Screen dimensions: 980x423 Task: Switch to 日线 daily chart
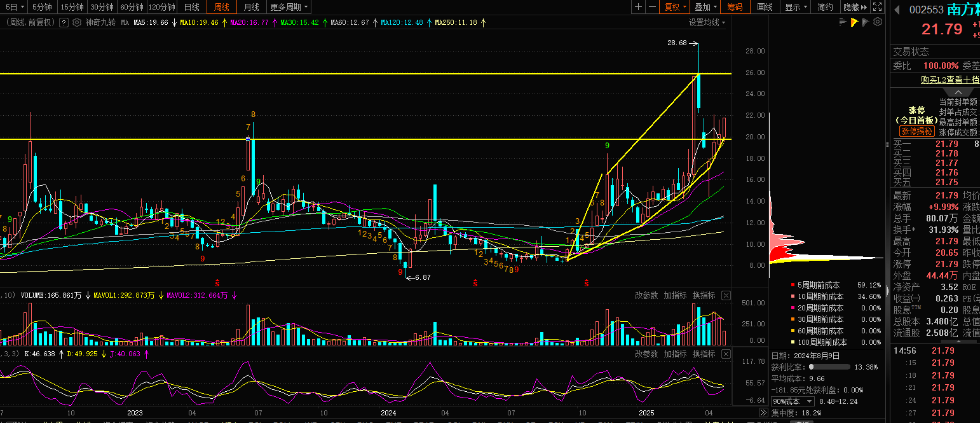[x=191, y=7]
